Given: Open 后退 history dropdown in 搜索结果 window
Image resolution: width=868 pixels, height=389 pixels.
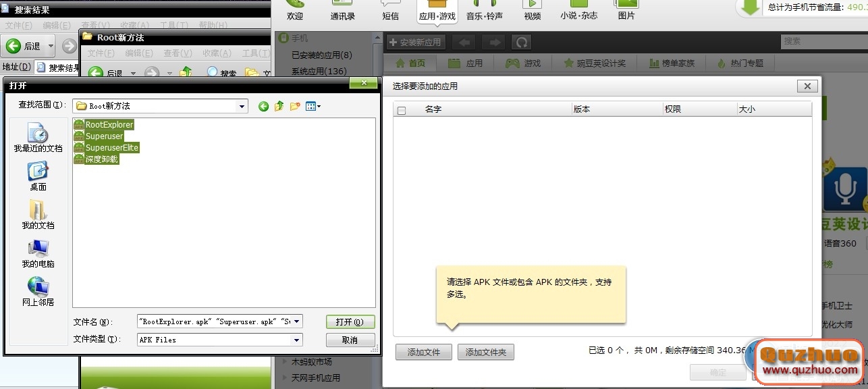Looking at the screenshot, I should click(51, 46).
